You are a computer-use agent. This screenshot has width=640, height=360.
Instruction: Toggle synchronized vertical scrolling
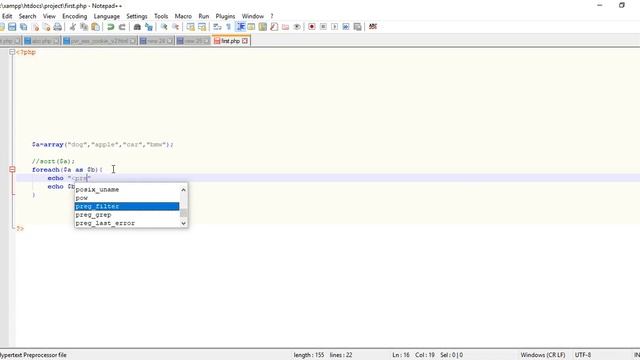point(191,27)
